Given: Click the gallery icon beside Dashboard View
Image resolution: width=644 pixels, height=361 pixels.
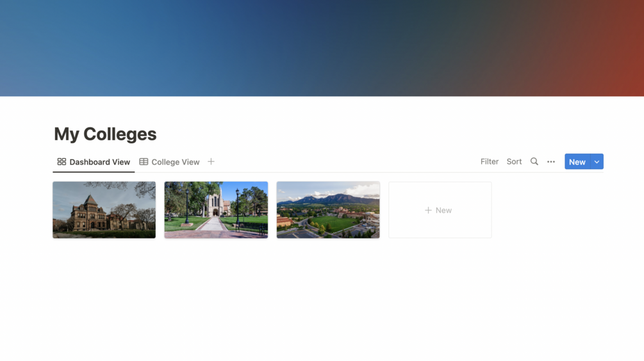Looking at the screenshot, I should pyautogui.click(x=62, y=162).
